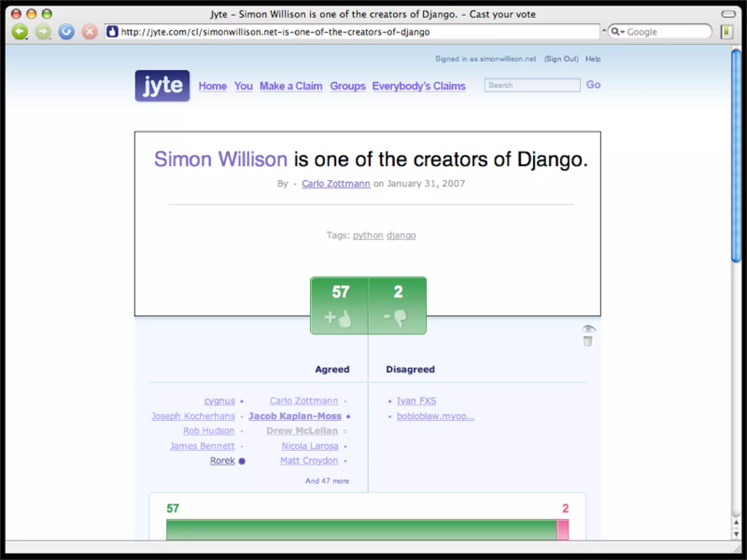Click the toolbar toggle pill in the title bar
This screenshot has width=747, height=560.
728,14
